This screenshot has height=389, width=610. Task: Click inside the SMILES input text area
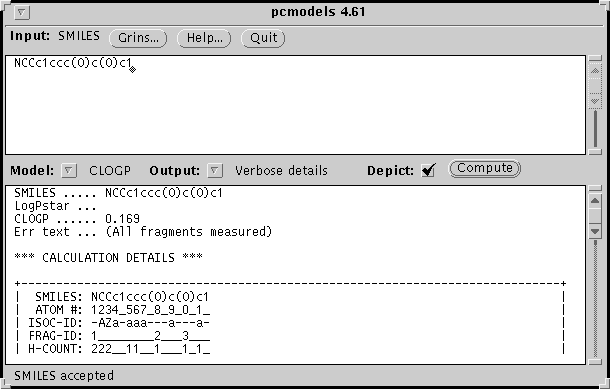pos(295,105)
